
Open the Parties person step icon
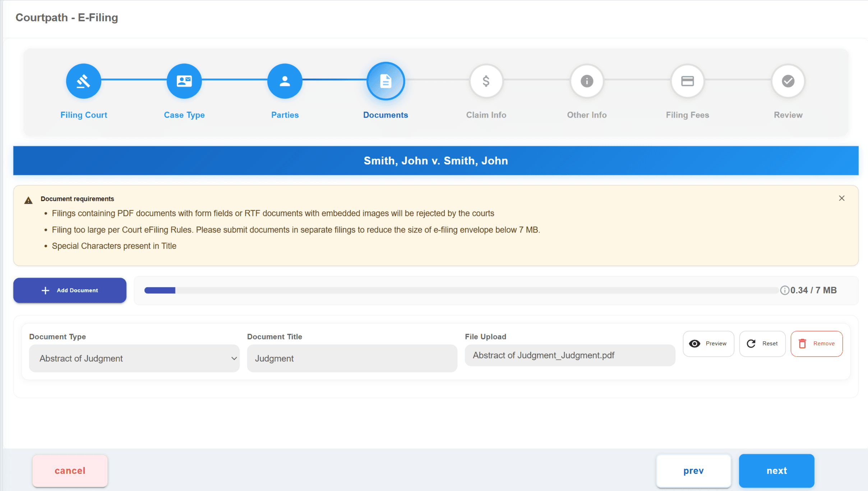coord(285,81)
